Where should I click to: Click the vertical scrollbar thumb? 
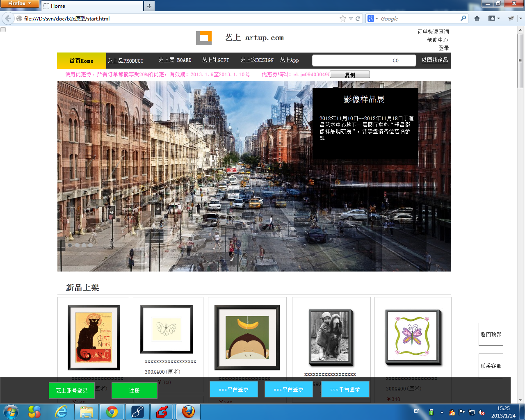coord(520,61)
